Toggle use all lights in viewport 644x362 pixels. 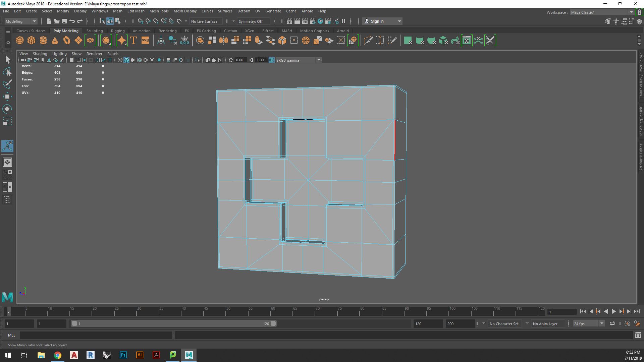152,60
